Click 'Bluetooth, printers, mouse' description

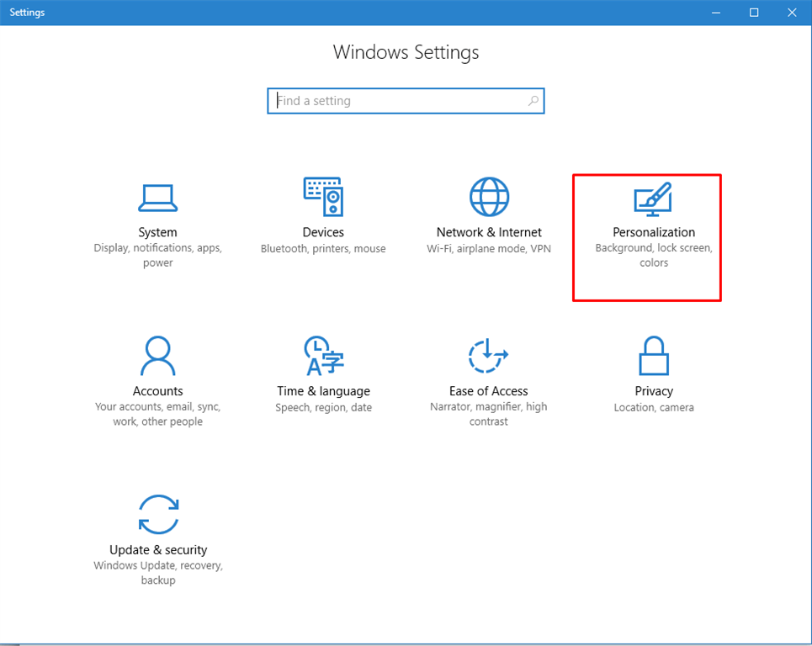click(323, 248)
